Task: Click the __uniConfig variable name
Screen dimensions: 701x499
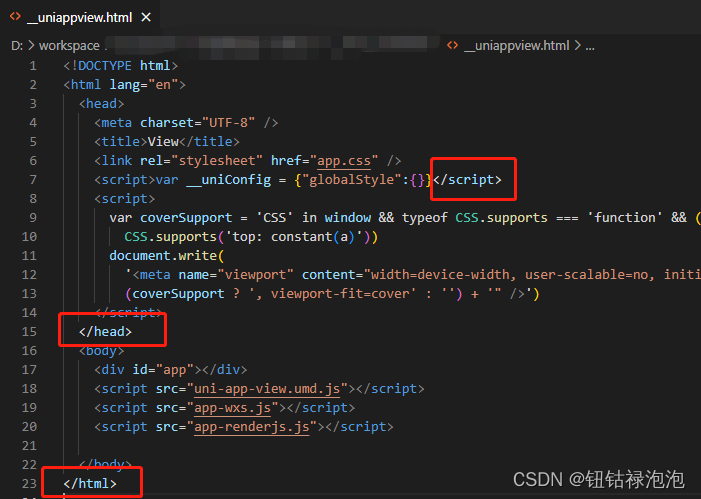Action: coord(228,180)
